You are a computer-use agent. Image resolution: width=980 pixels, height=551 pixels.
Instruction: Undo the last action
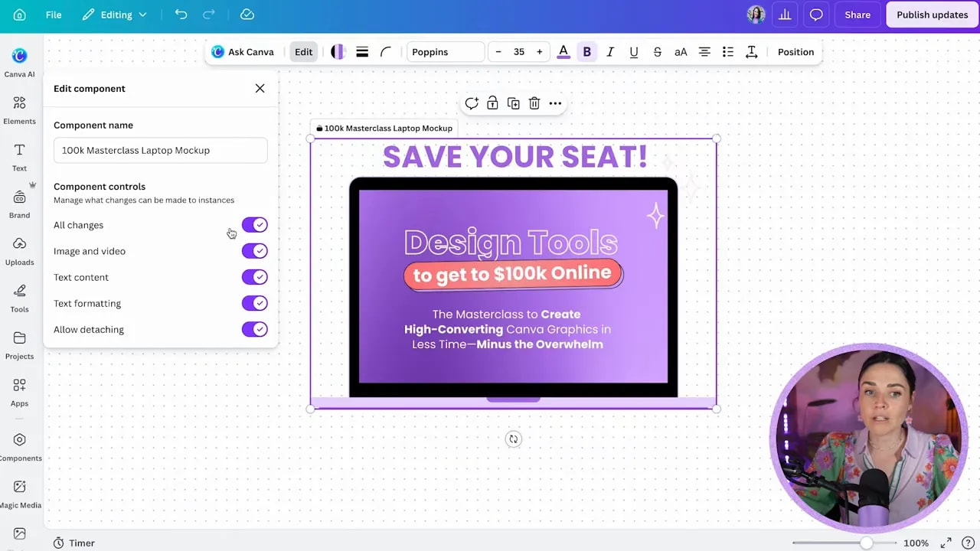coord(181,15)
